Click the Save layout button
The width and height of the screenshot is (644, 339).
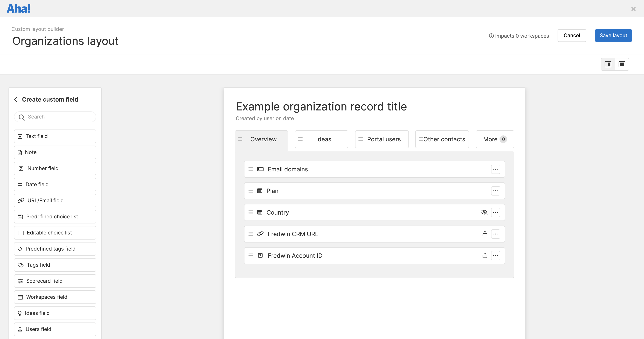pos(613,36)
